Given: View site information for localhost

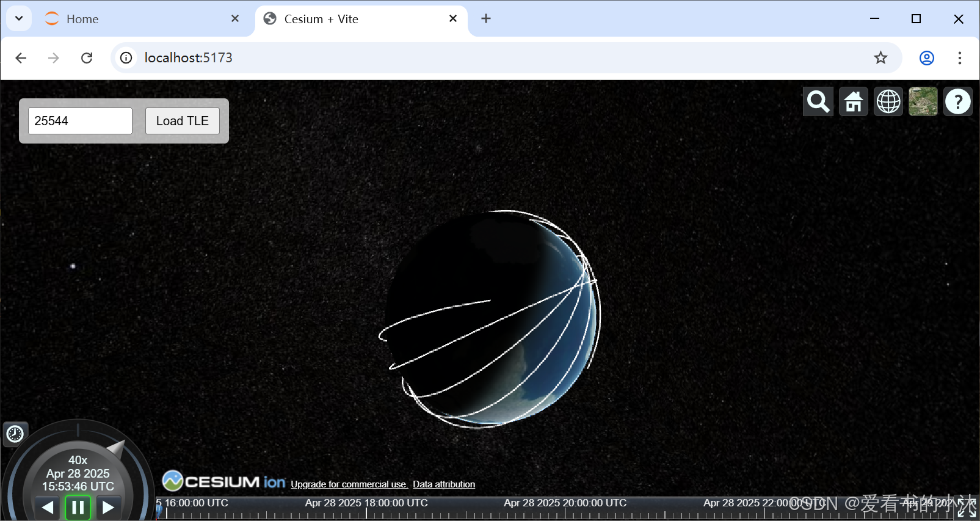Looking at the screenshot, I should pos(126,58).
